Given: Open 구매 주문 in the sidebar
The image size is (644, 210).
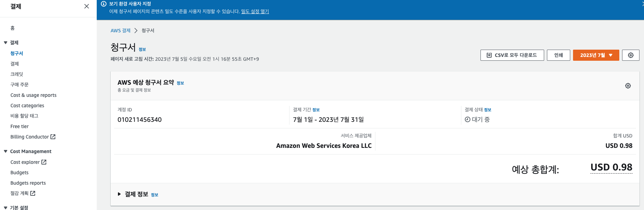Looking at the screenshot, I should click(x=19, y=84).
